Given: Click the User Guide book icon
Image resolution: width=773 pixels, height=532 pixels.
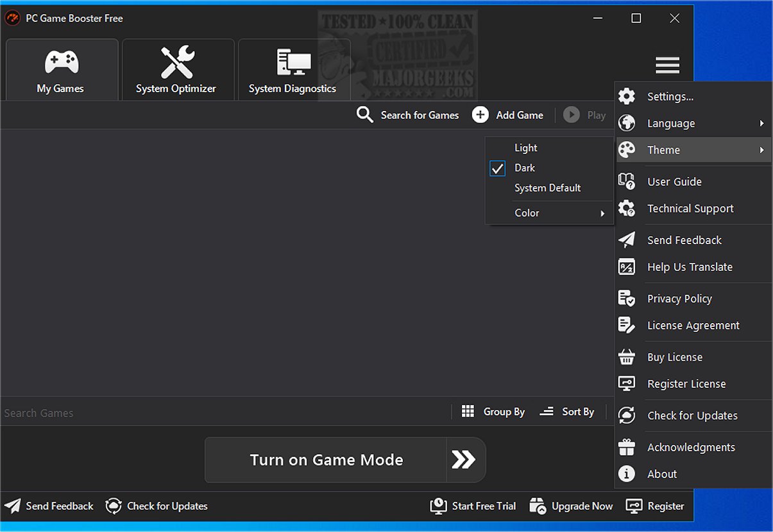Looking at the screenshot, I should (627, 181).
